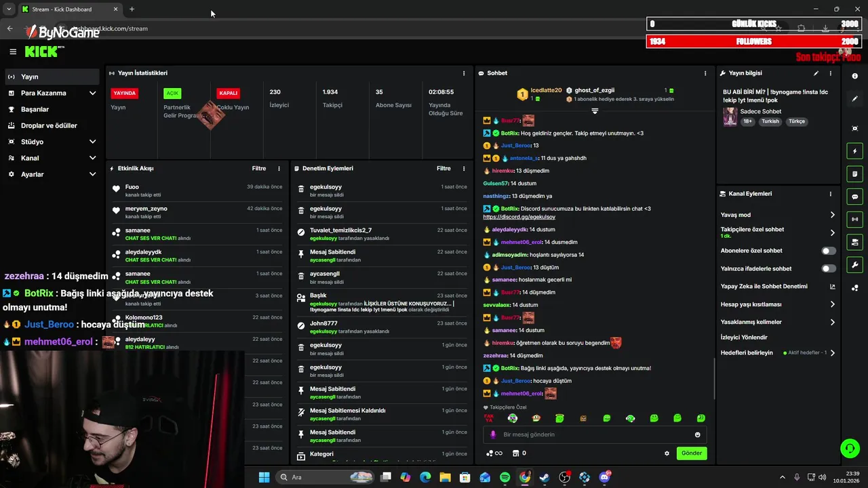Open Yasaklanmış kelimeler chevron
868x488 pixels.
point(832,322)
